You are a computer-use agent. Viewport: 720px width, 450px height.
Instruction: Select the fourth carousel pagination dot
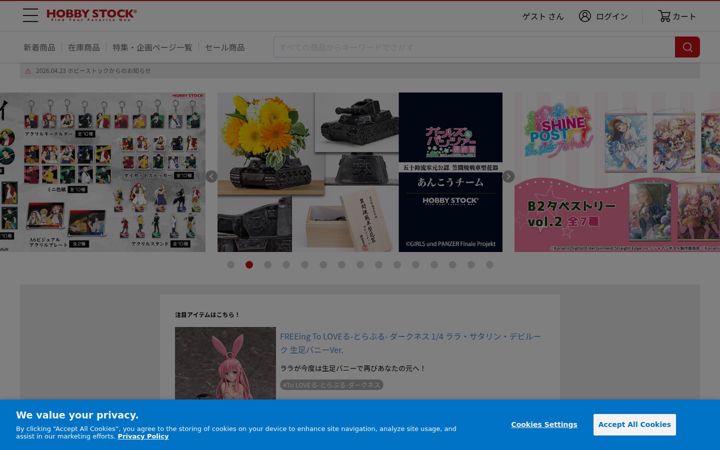(286, 265)
